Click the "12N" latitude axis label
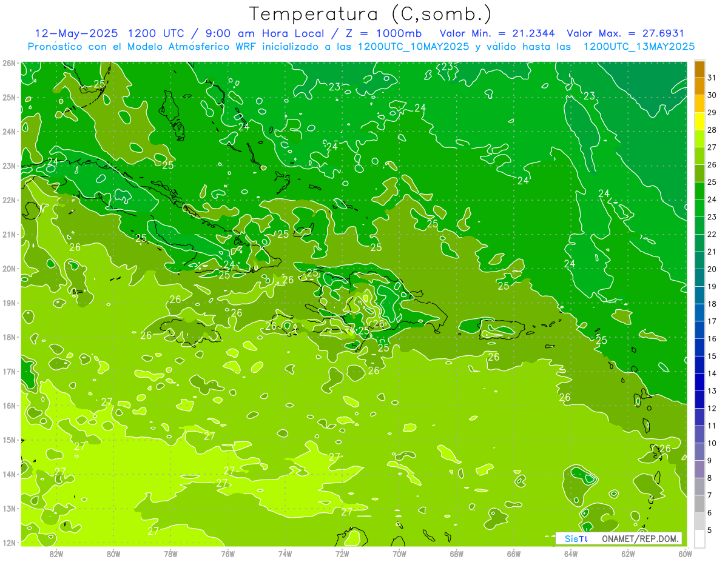Screen dimensions: 728x562 (x=9, y=543)
